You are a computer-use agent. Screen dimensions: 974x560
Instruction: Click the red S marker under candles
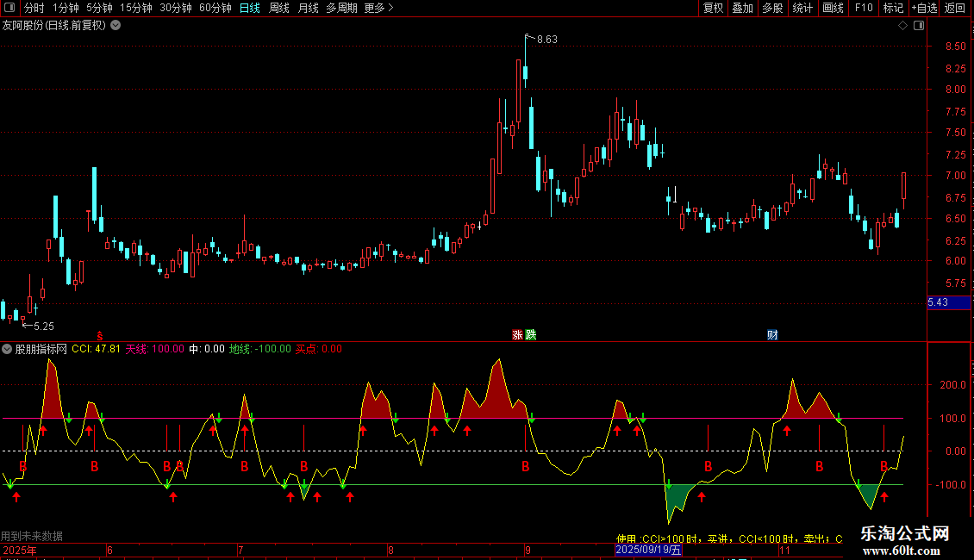pyautogui.click(x=99, y=336)
